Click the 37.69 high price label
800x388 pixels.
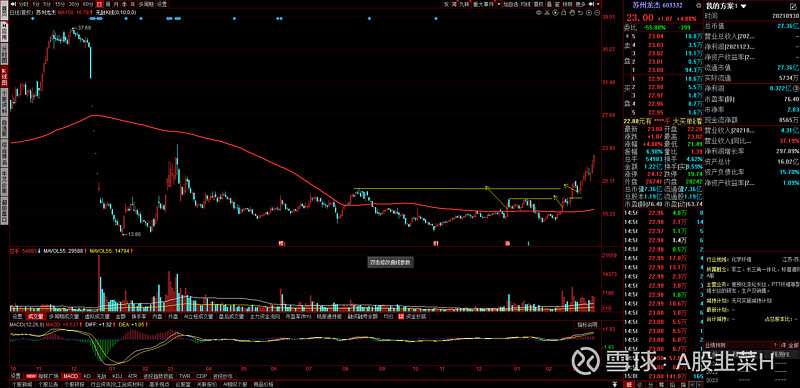click(85, 28)
